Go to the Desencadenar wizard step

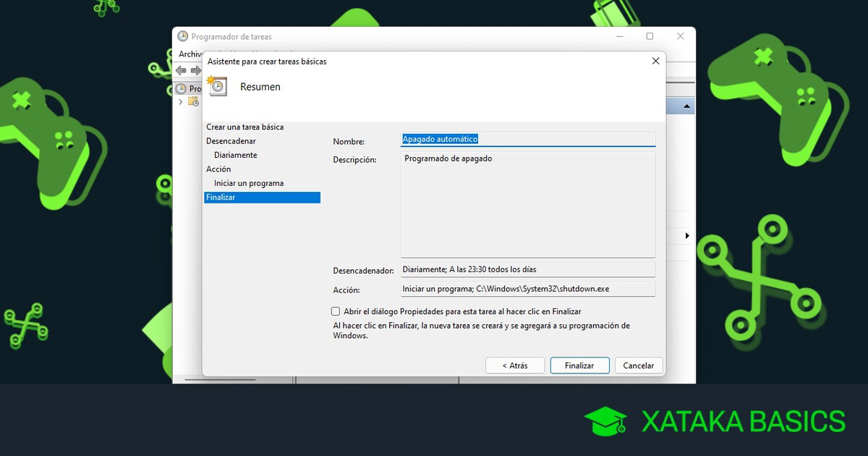(x=231, y=141)
